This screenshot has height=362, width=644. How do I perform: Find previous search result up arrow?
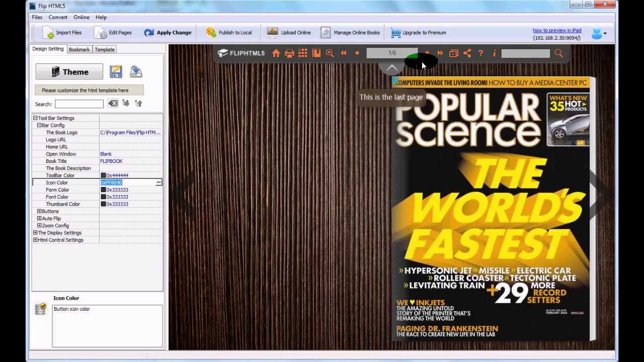pos(138,104)
